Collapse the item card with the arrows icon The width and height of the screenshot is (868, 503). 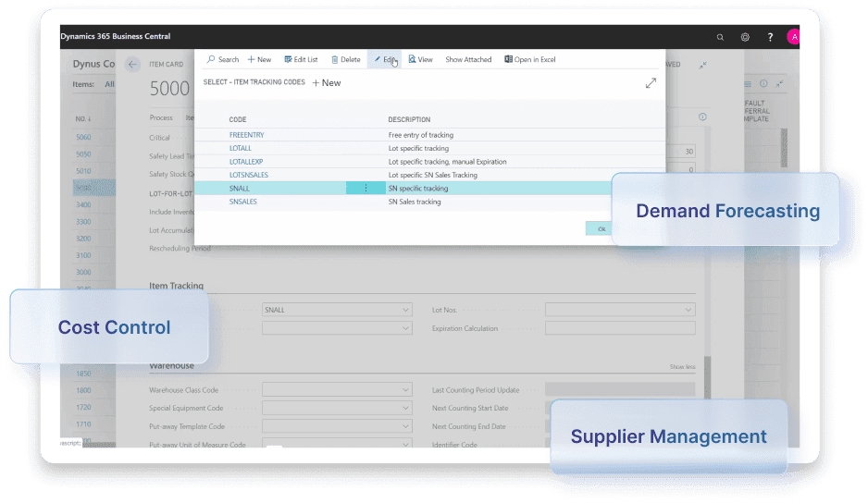pyautogui.click(x=702, y=65)
